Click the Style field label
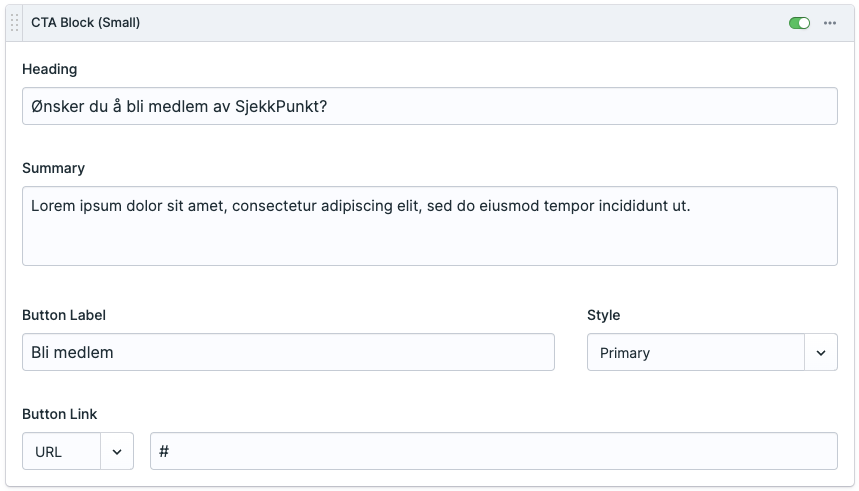 (x=603, y=315)
